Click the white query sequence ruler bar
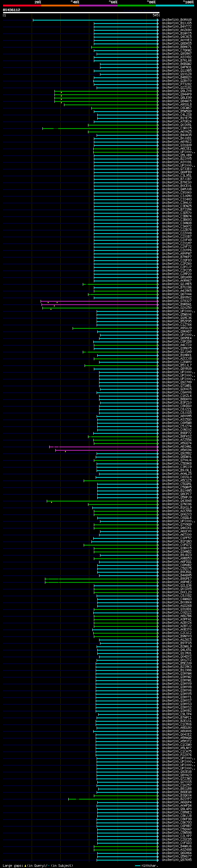This screenshot has height=868, width=197. point(81,12)
